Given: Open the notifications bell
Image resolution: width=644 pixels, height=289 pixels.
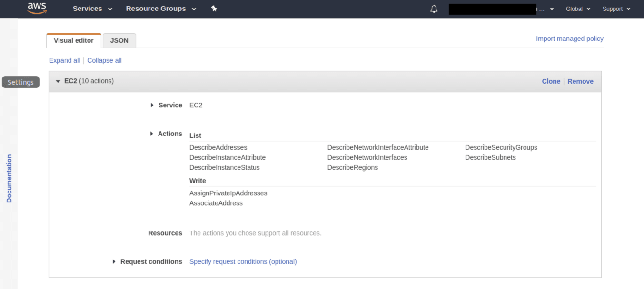Looking at the screenshot, I should [x=434, y=9].
